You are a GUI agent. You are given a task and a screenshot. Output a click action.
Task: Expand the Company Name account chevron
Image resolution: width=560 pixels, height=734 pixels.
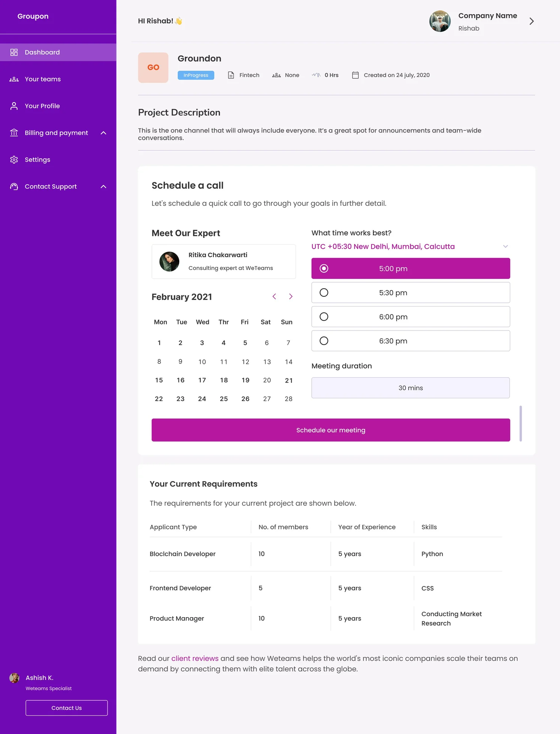pos(532,21)
